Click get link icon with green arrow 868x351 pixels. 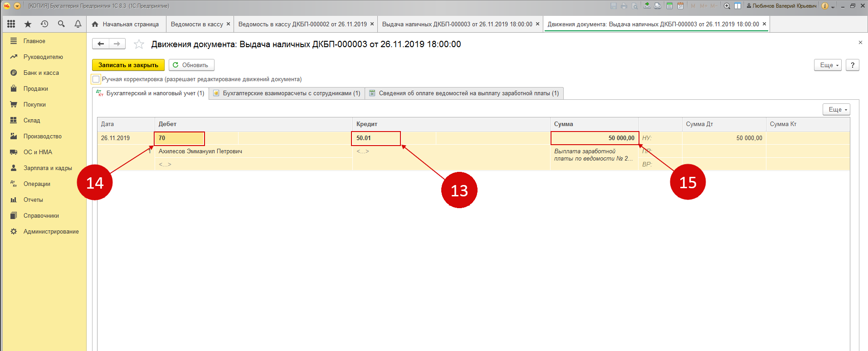point(647,6)
